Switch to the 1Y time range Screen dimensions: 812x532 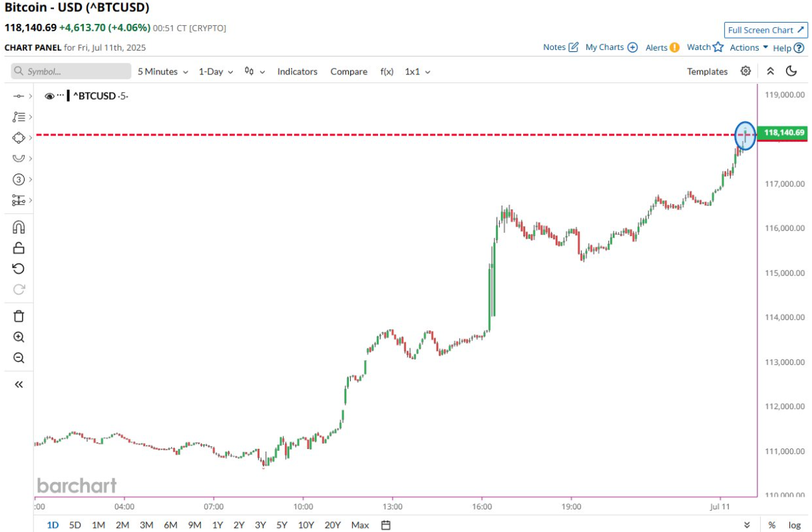[218, 525]
